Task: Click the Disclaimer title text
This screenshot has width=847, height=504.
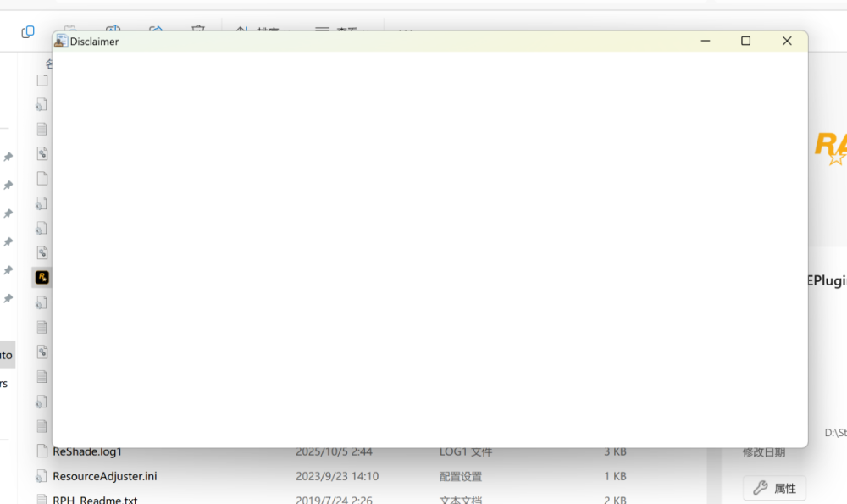Action: coord(94,41)
